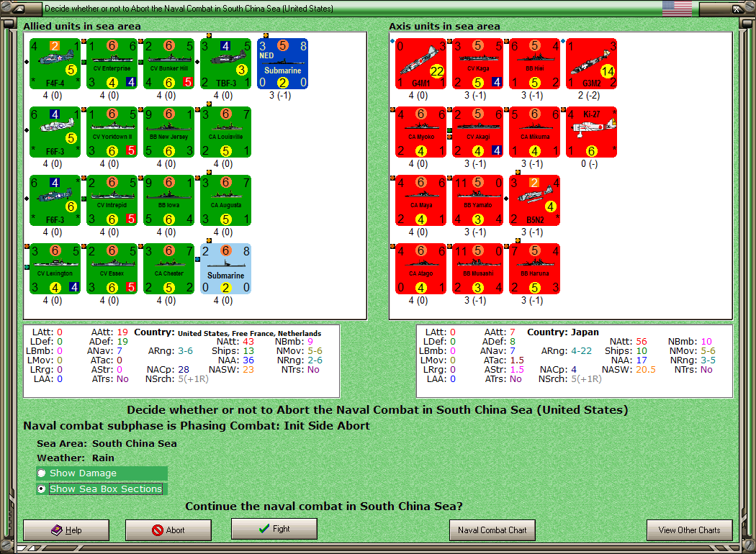Select the CA Louisville cruiser counter
This screenshot has height=554, width=756.
pos(225,132)
